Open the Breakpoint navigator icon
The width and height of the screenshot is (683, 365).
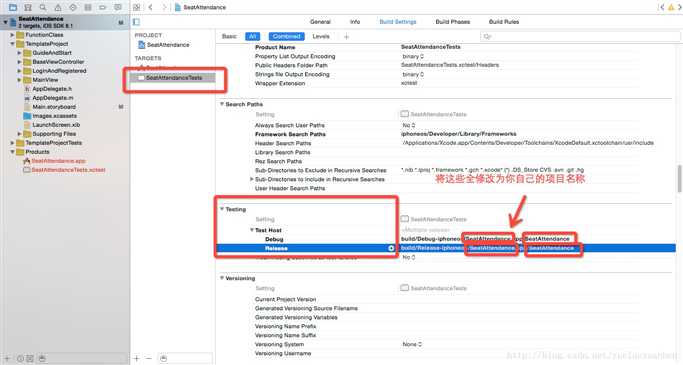coord(103,7)
